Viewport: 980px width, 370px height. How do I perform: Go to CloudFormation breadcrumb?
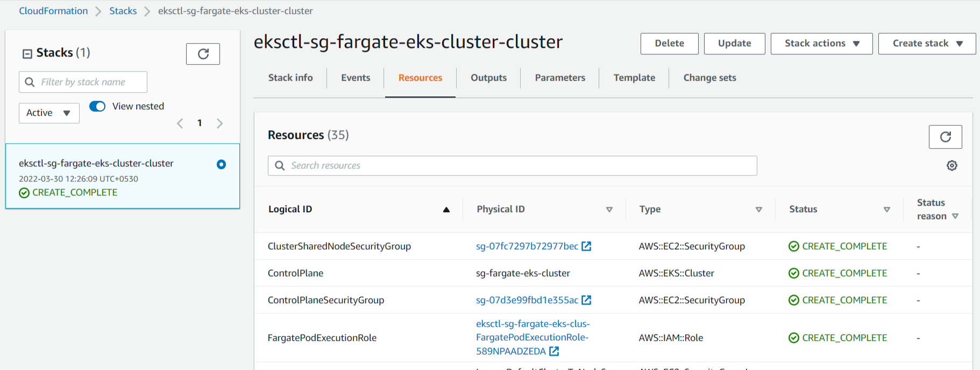point(53,11)
